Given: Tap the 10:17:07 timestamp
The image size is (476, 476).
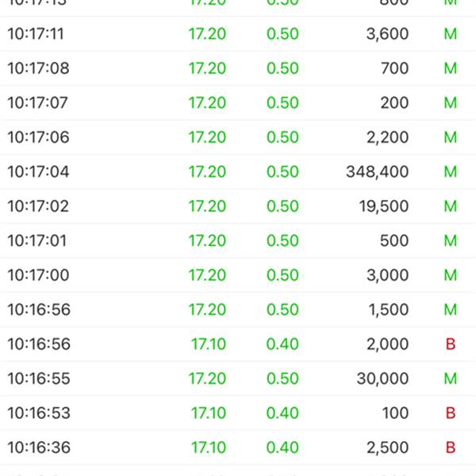Looking at the screenshot, I should pyautogui.click(x=37, y=102).
